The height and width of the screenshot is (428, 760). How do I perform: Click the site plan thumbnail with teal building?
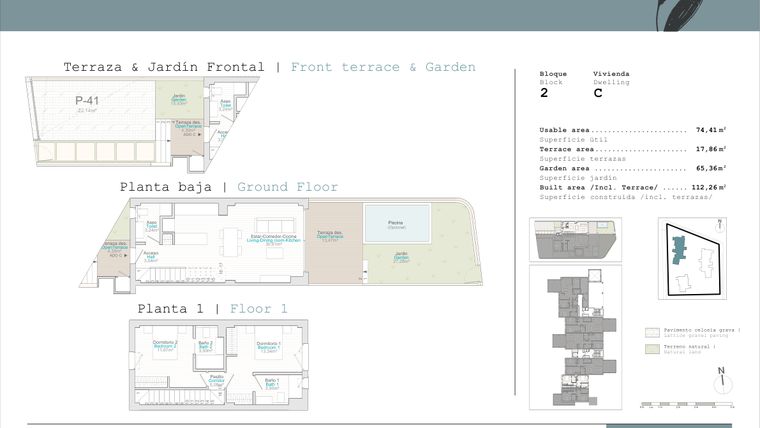click(x=692, y=258)
